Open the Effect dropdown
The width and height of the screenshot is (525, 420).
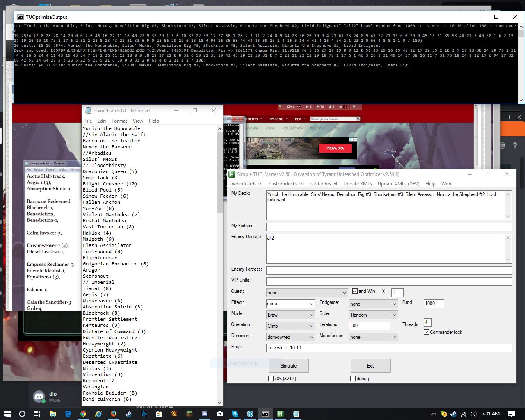point(290,304)
